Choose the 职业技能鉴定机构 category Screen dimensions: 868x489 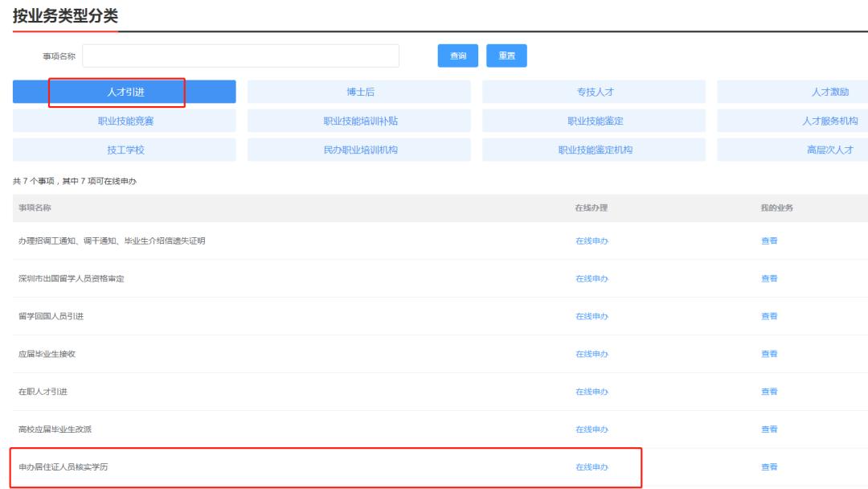pyautogui.click(x=594, y=150)
